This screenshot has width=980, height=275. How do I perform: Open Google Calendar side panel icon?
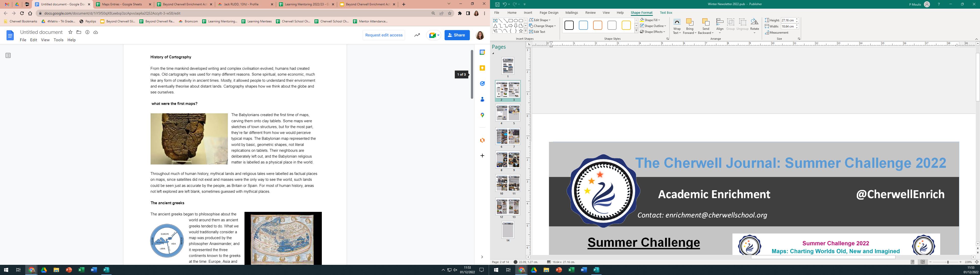(x=482, y=52)
